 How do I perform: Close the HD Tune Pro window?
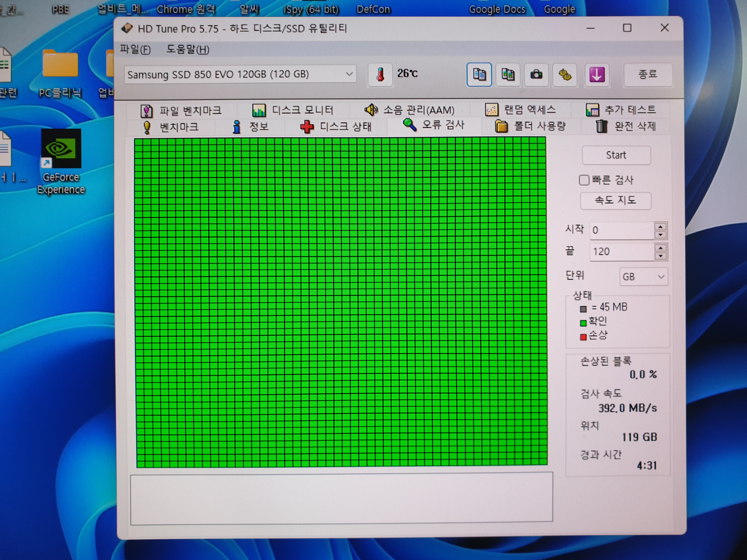pos(665,28)
